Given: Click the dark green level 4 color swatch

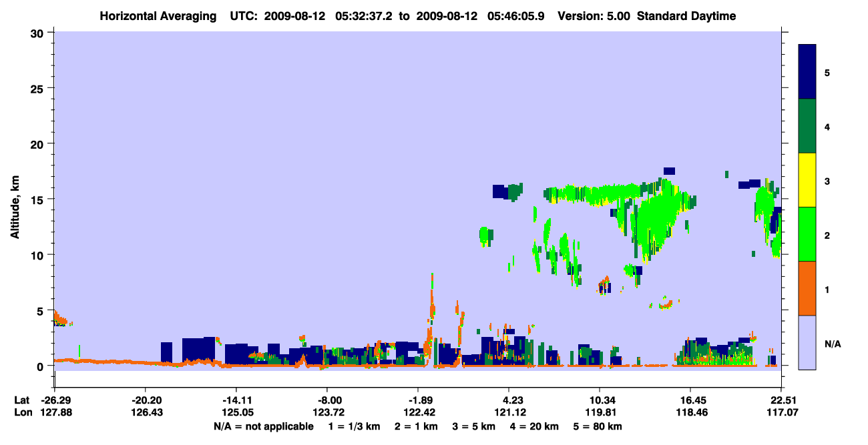Looking at the screenshot, I should 807,126.
